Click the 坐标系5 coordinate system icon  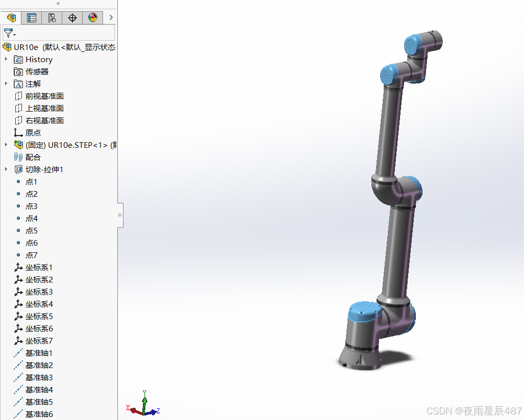pyautogui.click(x=18, y=316)
